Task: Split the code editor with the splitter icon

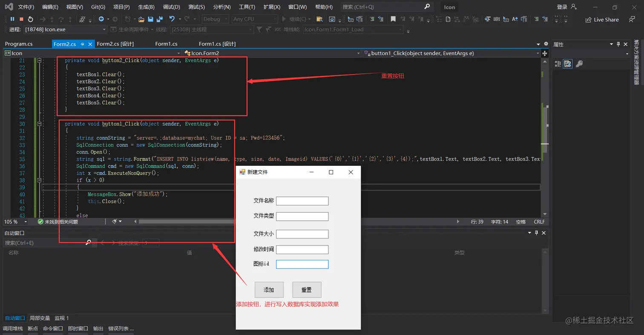Action: coord(545,53)
